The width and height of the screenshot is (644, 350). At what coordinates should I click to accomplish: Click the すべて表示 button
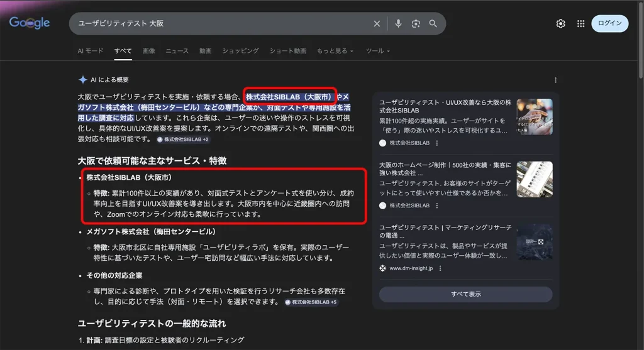[x=466, y=294]
